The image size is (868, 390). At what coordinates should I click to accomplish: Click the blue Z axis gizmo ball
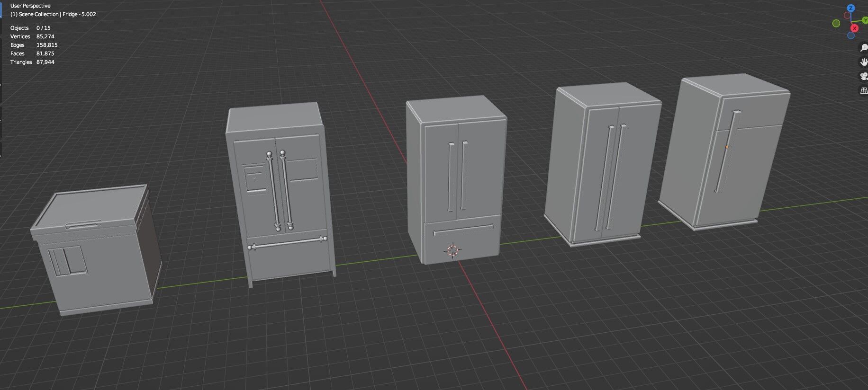(851, 8)
